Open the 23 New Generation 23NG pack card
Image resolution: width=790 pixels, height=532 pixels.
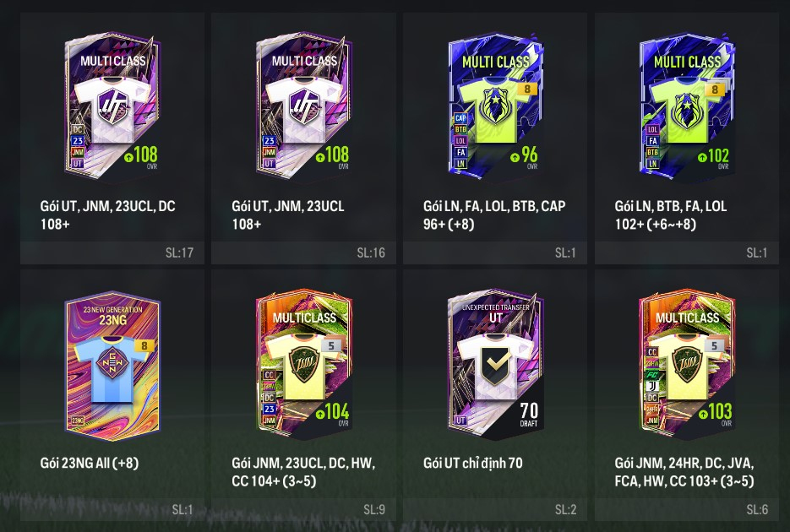pos(112,363)
